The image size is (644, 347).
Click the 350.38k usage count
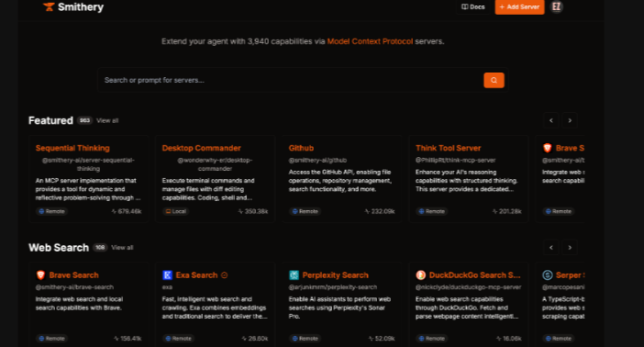coord(253,211)
